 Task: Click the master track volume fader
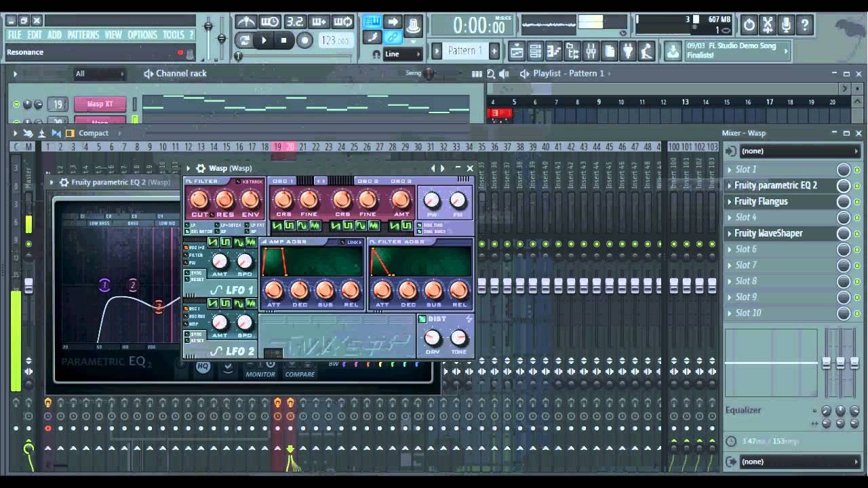point(28,285)
